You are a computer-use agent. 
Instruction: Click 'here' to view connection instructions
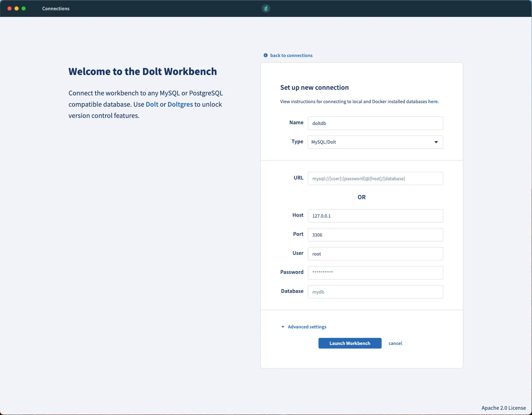433,101
